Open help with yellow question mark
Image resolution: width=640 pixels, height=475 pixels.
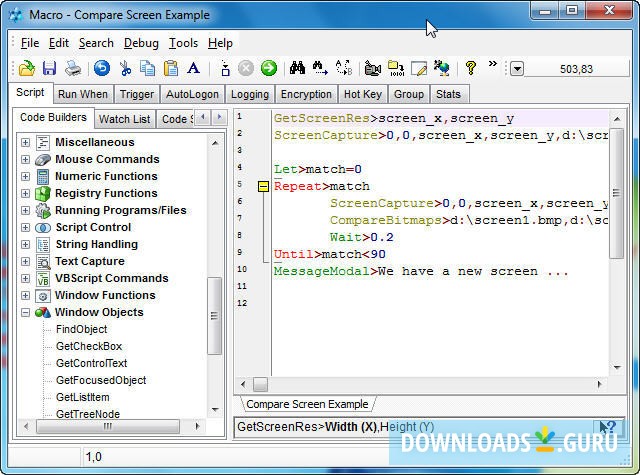click(471, 68)
